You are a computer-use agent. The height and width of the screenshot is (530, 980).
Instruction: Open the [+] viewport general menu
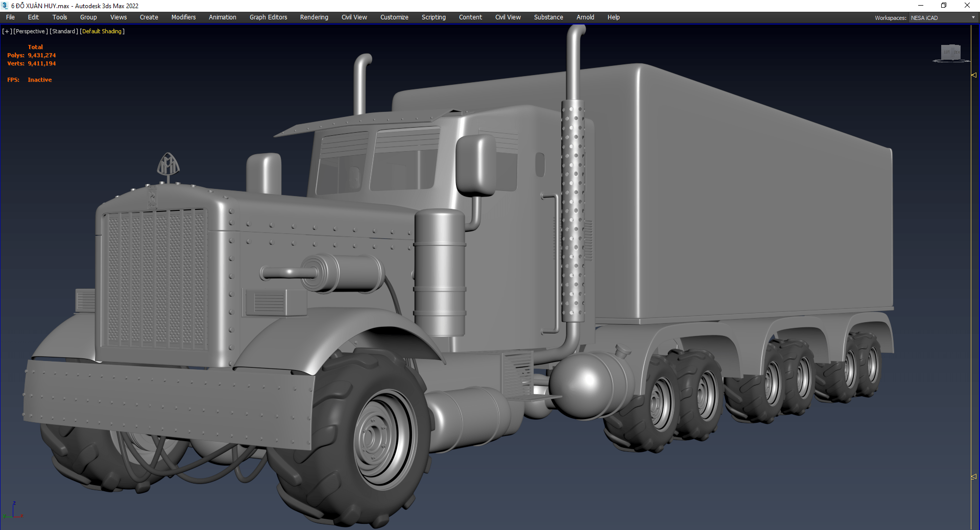[7, 32]
